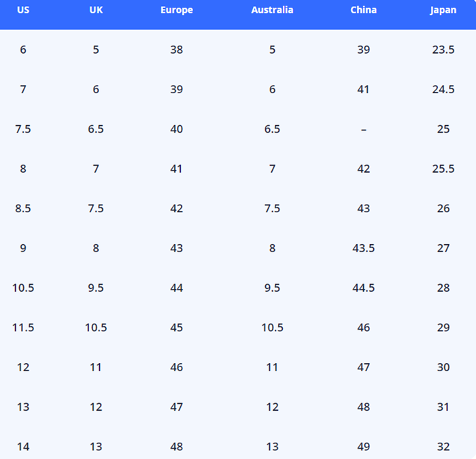This screenshot has width=476, height=459.
Task: Select the China size 43.5 cell
Action: click(x=364, y=248)
